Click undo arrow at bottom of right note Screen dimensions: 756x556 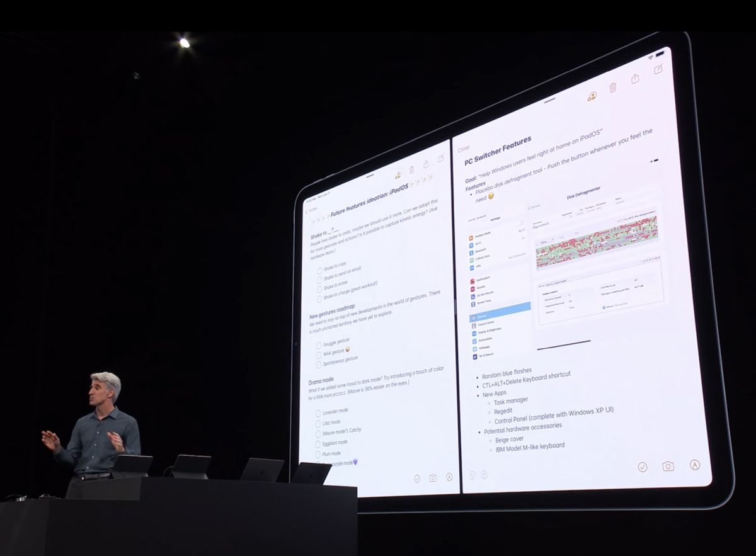coord(472,475)
